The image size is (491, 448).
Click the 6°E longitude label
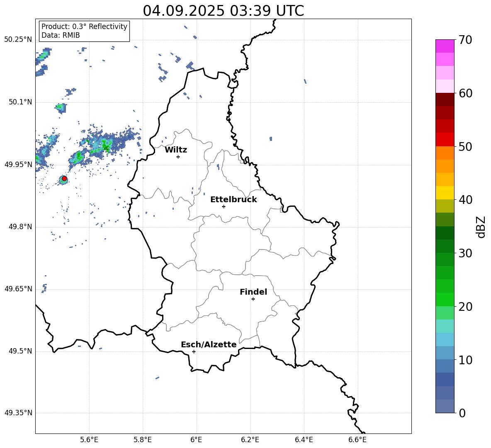click(x=196, y=440)
